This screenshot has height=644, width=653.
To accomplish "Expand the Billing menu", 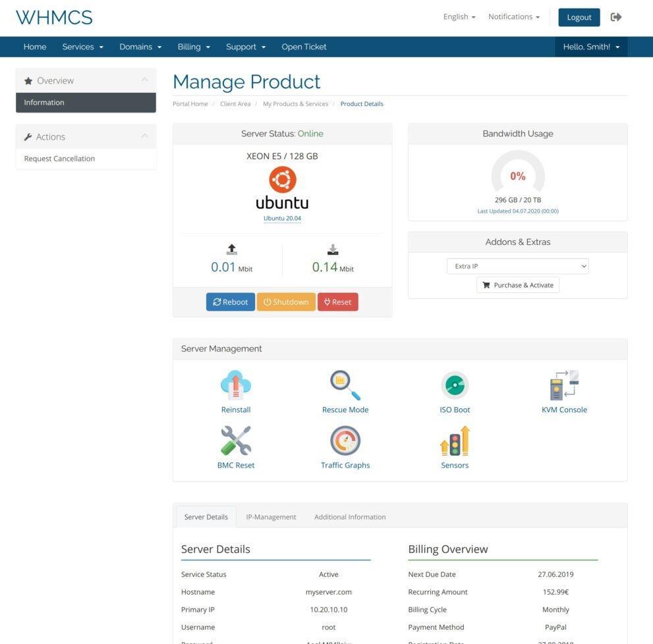I will coord(194,47).
